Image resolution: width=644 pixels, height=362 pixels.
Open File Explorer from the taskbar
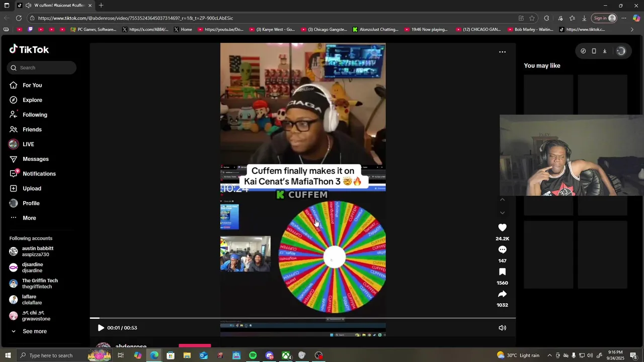pos(187,355)
